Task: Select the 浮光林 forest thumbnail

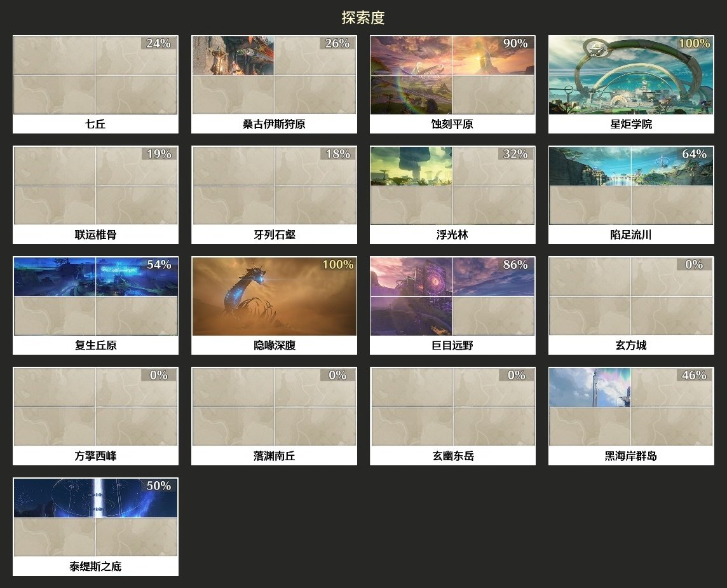Action: click(452, 186)
